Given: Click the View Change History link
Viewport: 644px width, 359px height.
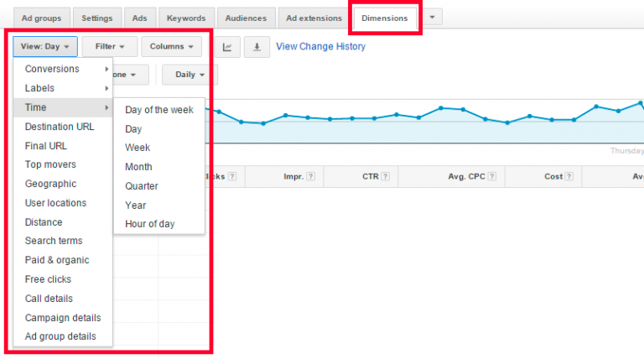Looking at the screenshot, I should point(320,47).
